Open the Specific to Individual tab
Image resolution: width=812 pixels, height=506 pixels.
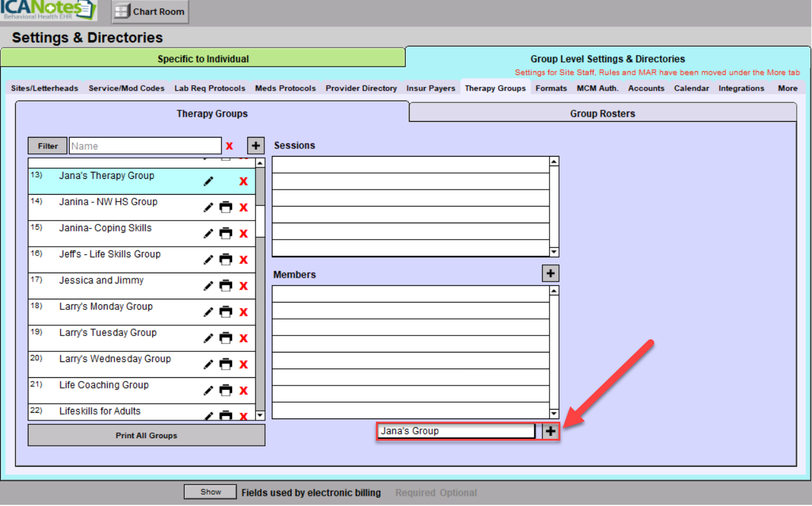pos(203,59)
